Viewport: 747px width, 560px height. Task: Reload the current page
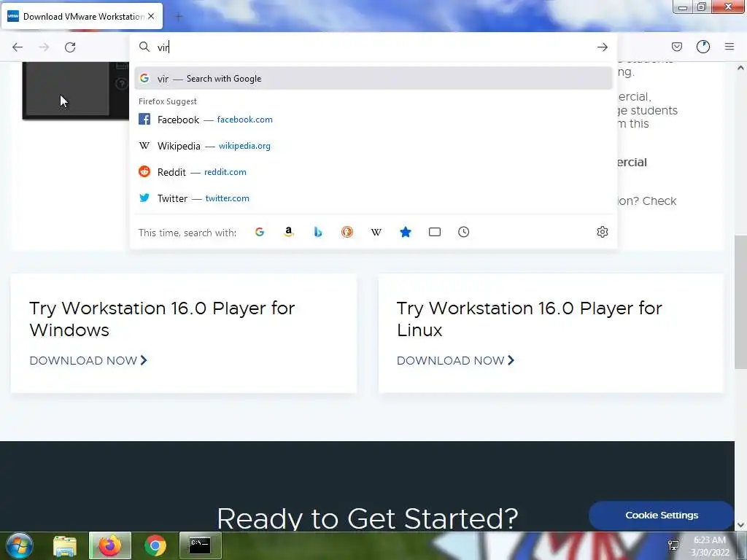[x=70, y=47]
